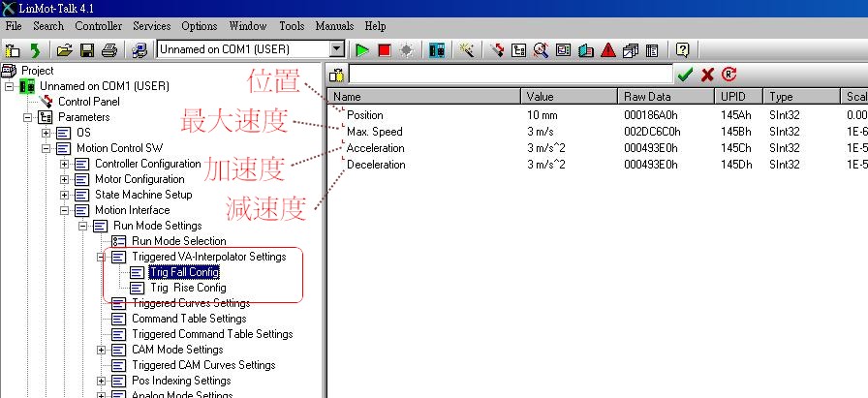Click the Open folder toolbar icon

[x=65, y=50]
